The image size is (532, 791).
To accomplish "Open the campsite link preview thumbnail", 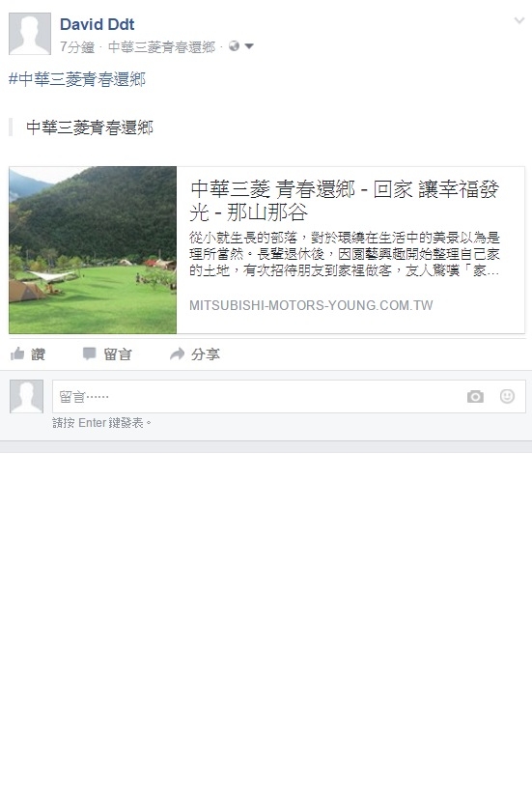I will 93,250.
